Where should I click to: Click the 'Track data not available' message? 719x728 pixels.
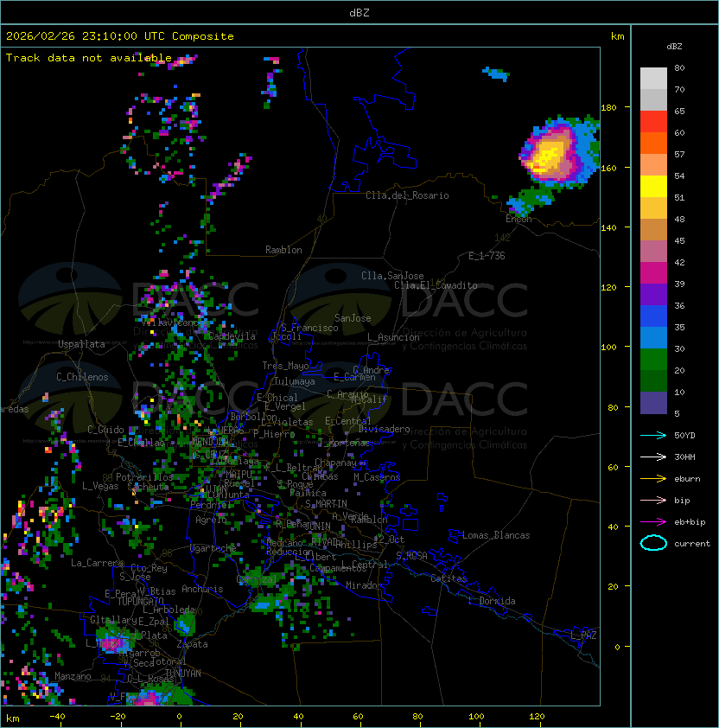tap(89, 58)
